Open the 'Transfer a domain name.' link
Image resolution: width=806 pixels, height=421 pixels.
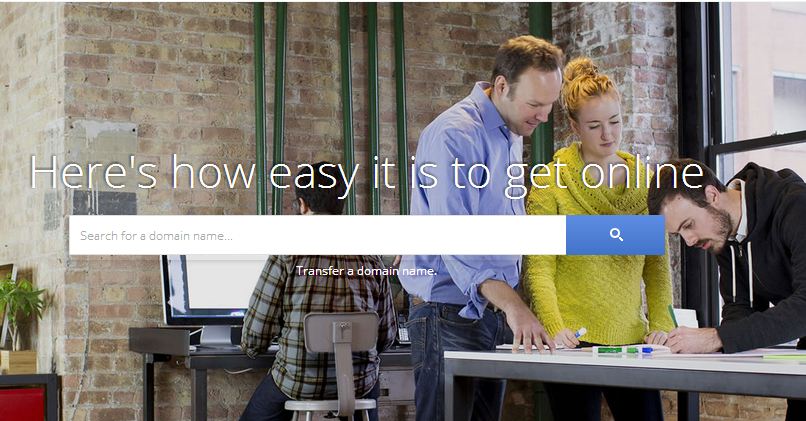tap(367, 271)
